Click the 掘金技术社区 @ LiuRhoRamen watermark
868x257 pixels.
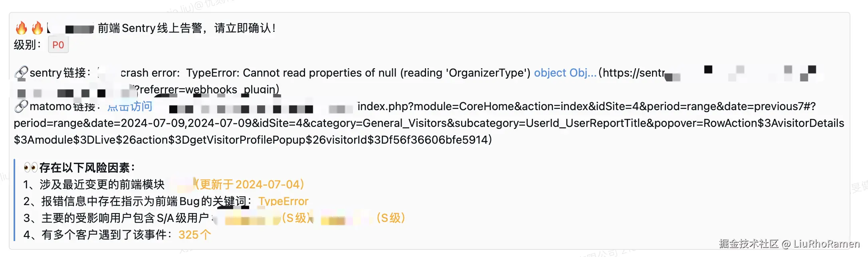pyautogui.click(x=789, y=243)
